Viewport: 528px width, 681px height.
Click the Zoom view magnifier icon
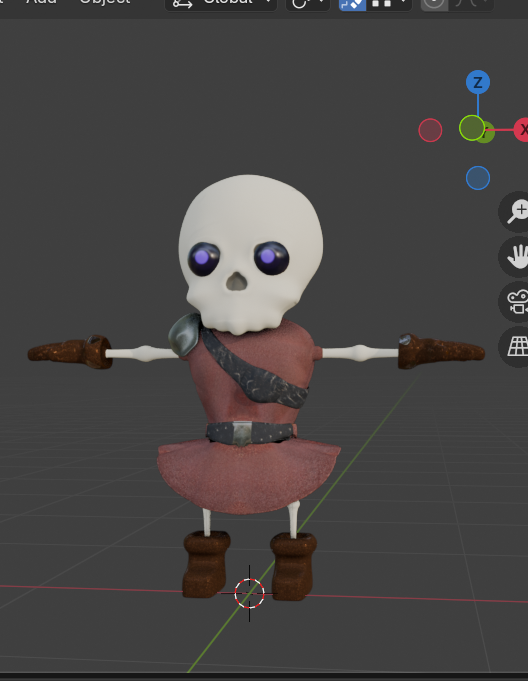pyautogui.click(x=516, y=212)
